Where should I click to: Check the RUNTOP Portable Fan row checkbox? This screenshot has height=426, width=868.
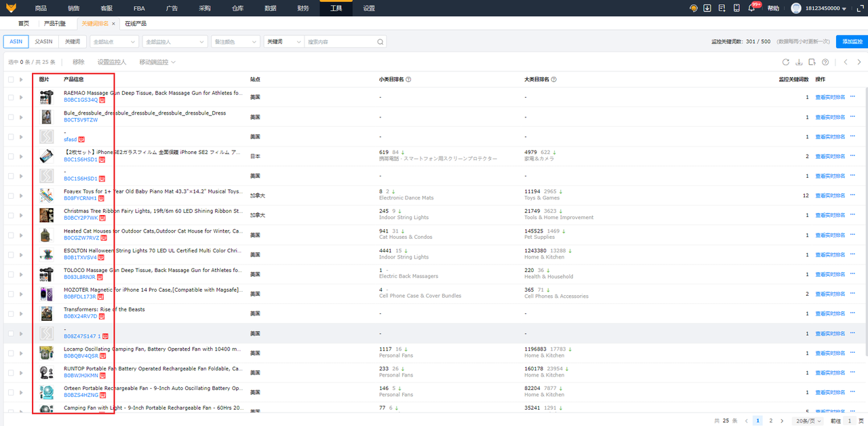click(x=11, y=372)
